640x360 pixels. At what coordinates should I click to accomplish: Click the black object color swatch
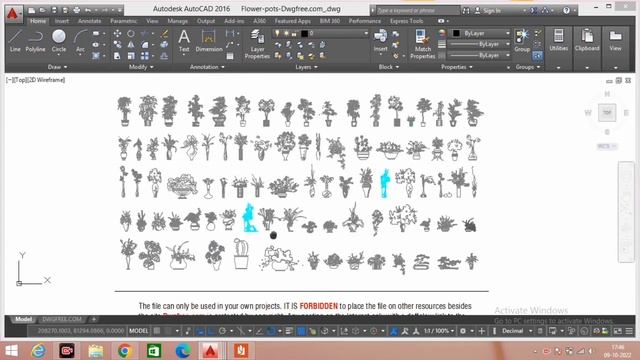coord(456,33)
